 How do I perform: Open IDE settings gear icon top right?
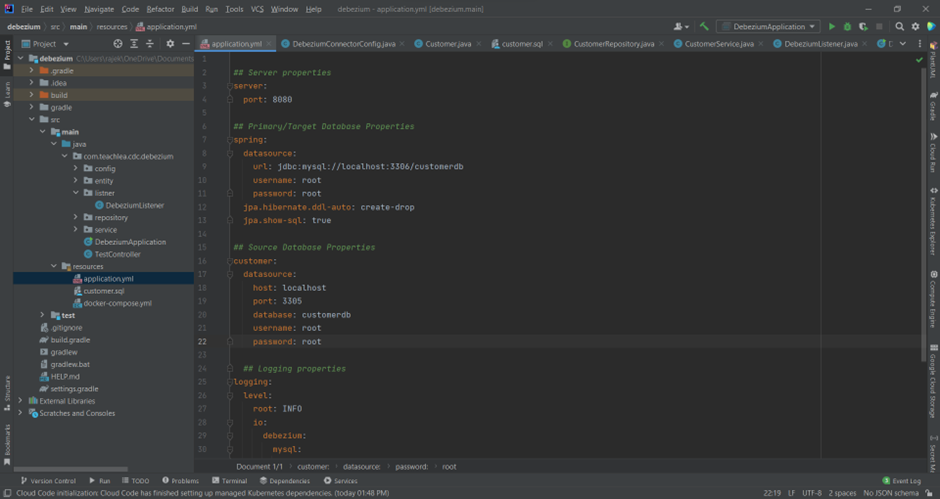(x=915, y=26)
